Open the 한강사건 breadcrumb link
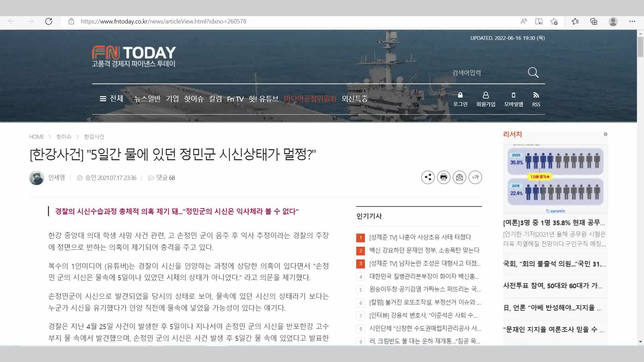This screenshot has height=362, width=644. point(94,137)
